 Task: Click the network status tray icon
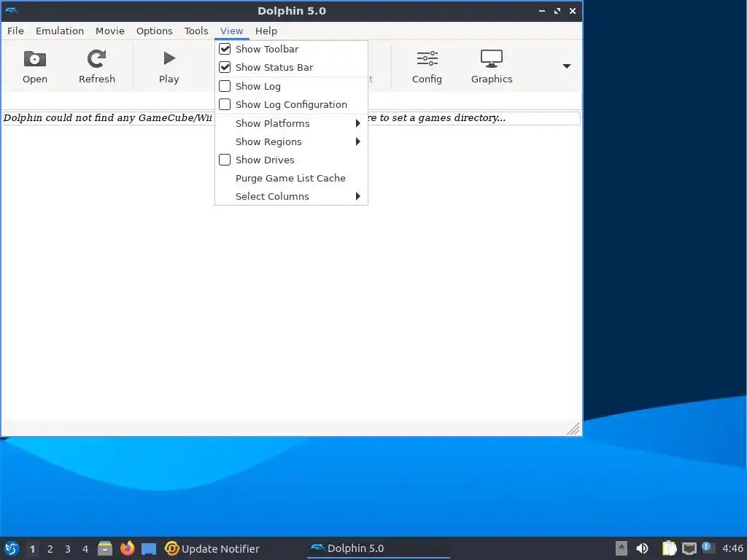(689, 548)
